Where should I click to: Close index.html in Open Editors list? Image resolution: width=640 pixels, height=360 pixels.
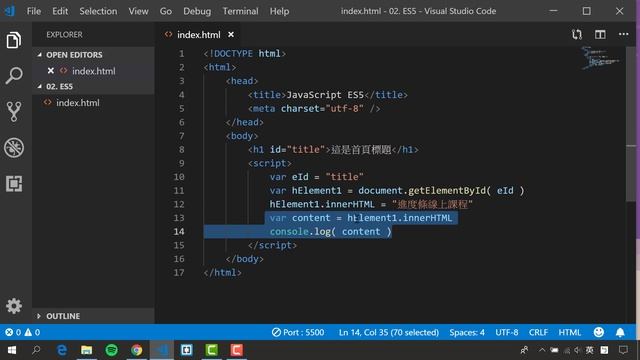[51, 71]
